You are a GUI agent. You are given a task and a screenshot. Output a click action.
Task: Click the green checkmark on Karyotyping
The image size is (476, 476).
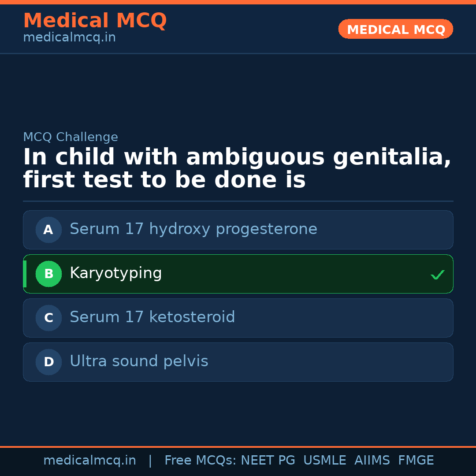437,275
